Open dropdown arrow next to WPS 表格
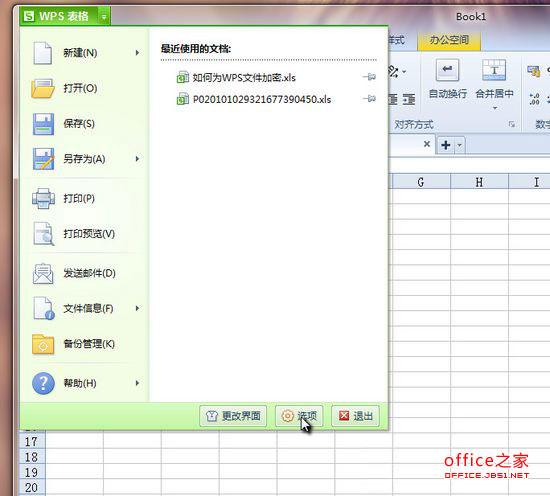Viewport: 550px width, 496px height. (104, 16)
